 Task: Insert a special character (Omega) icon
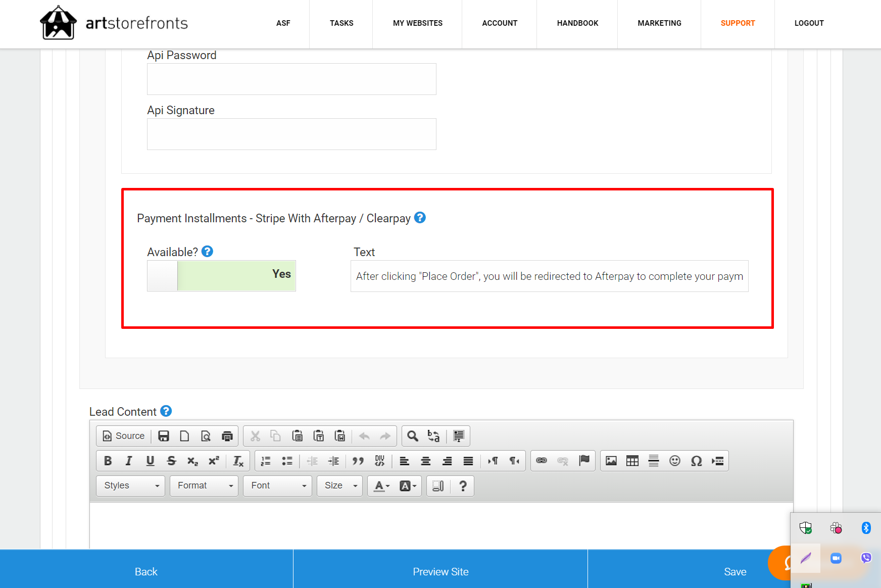tap(696, 461)
